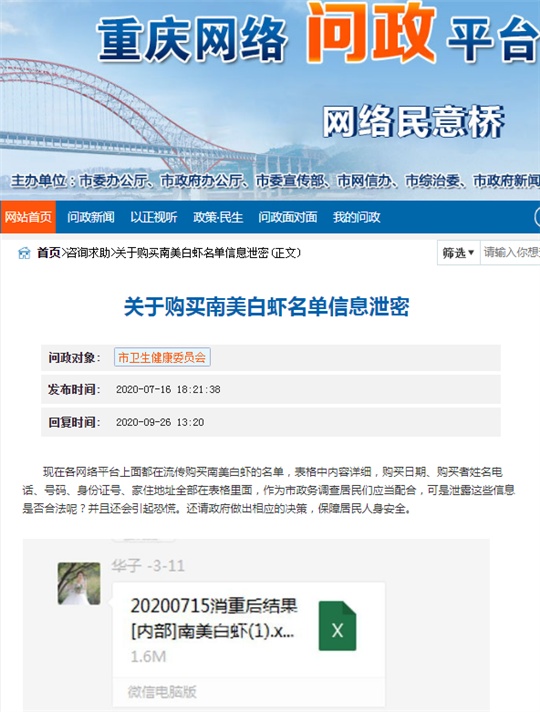The image size is (540, 712).
Task: Click the 微信电脑版 footer label
Action: click(x=162, y=692)
